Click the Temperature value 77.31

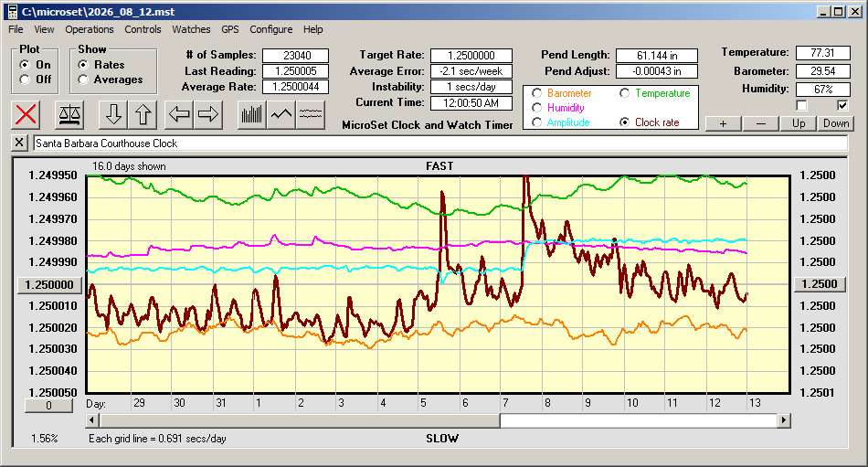pos(822,53)
